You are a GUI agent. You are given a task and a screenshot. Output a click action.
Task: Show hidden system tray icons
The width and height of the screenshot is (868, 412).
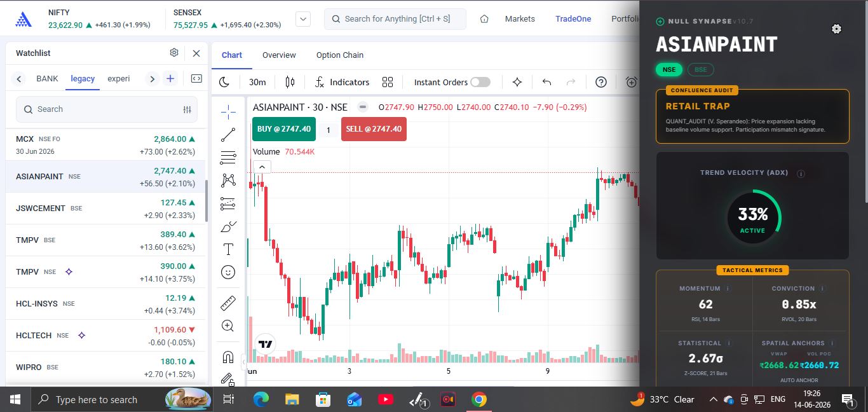point(713,399)
